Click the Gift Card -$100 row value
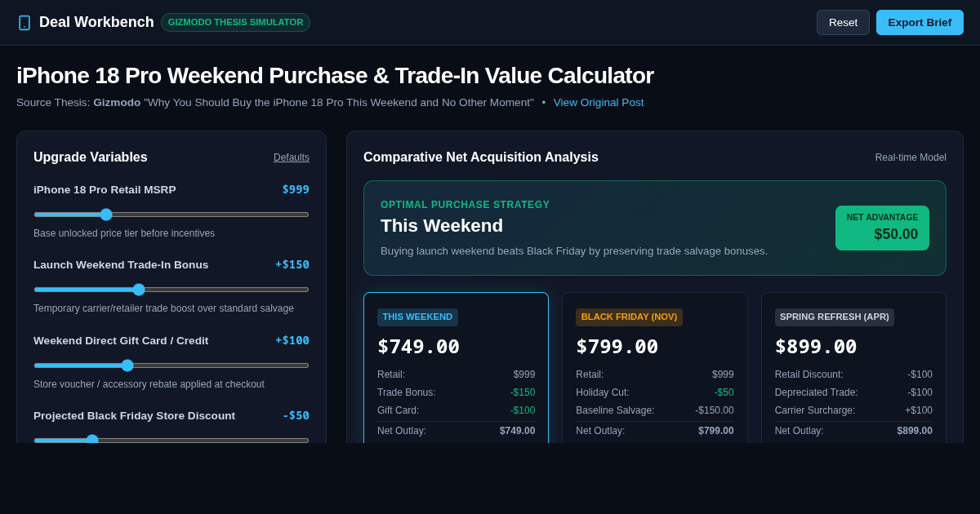Viewport: 980px width, 514px height. coord(523,410)
